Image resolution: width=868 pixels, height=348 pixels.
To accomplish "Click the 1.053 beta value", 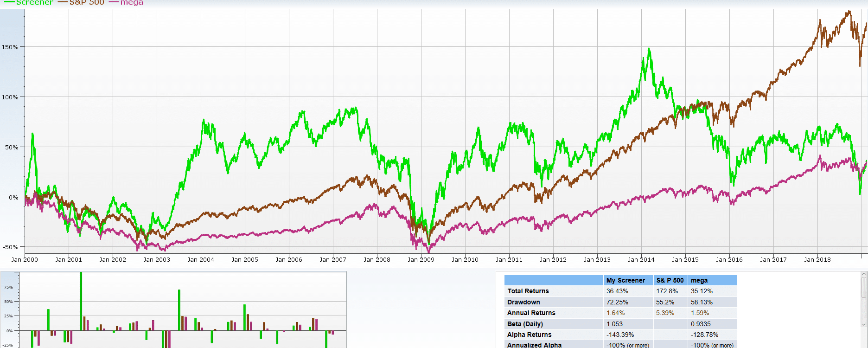I will click(614, 324).
